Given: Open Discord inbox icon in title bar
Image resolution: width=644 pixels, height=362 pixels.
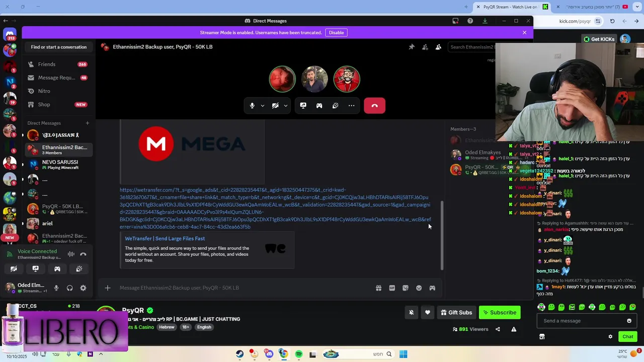Looking at the screenshot, I should coord(455,21).
